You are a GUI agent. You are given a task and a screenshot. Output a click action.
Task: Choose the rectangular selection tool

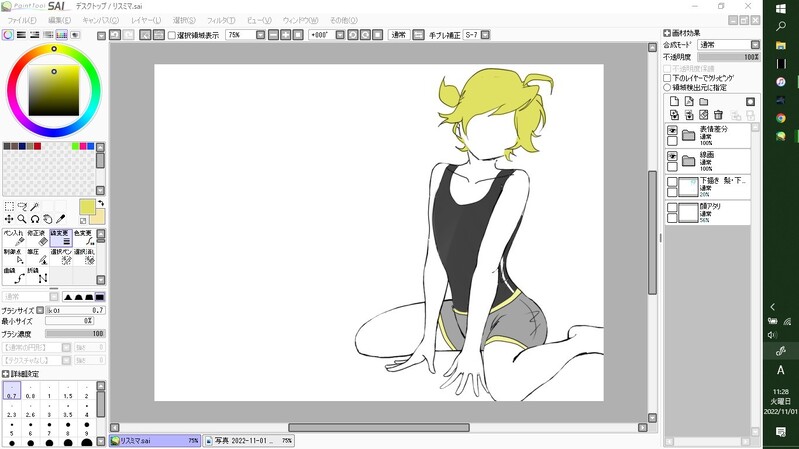(9, 206)
